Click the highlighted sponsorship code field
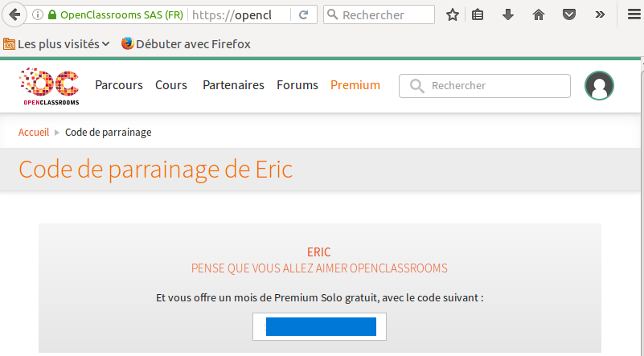The width and height of the screenshot is (644, 356). pyautogui.click(x=320, y=326)
